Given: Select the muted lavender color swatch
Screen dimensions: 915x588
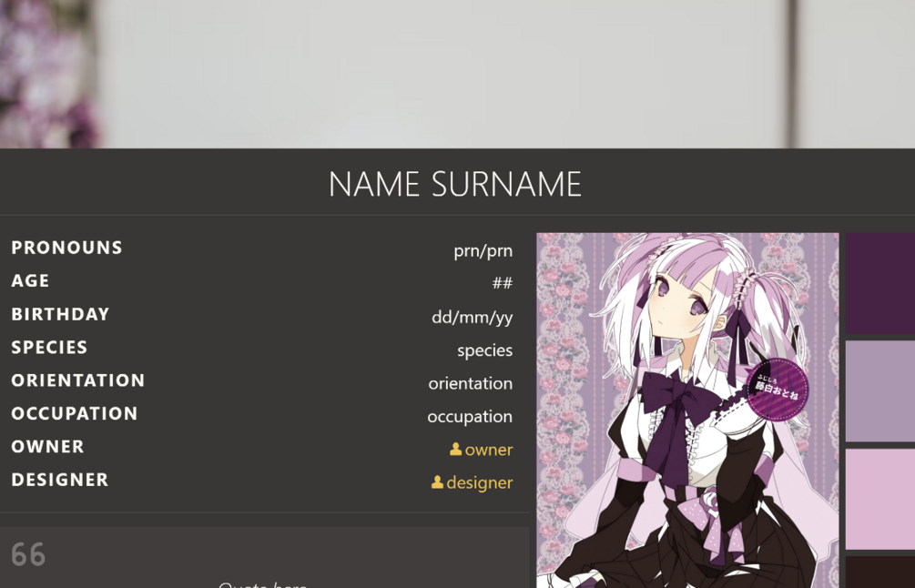Looking at the screenshot, I should coord(880,391).
